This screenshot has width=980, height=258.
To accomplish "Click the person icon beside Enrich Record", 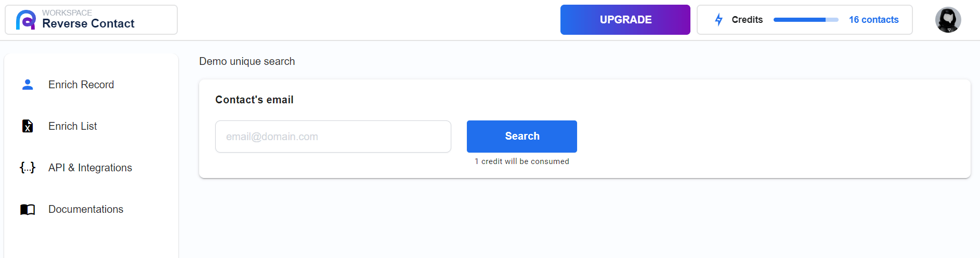I will (28, 85).
